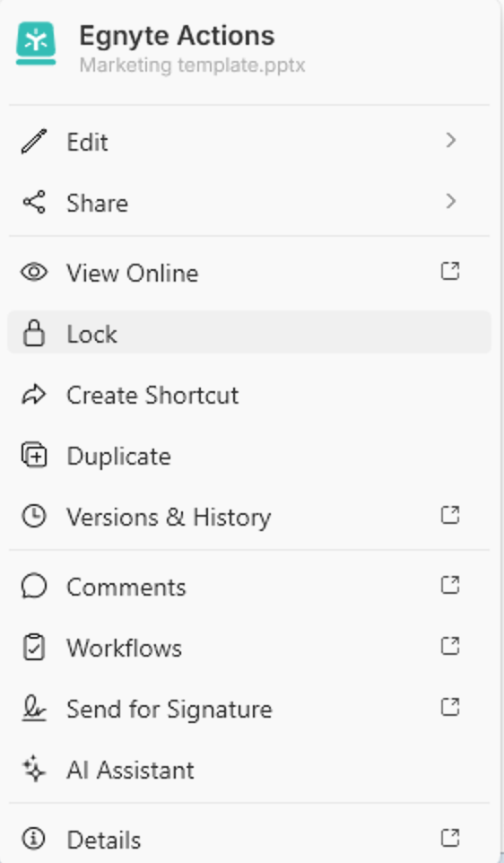Viewport: 504px width, 863px height.
Task: Click the pencil Edit icon
Action: pyautogui.click(x=34, y=142)
